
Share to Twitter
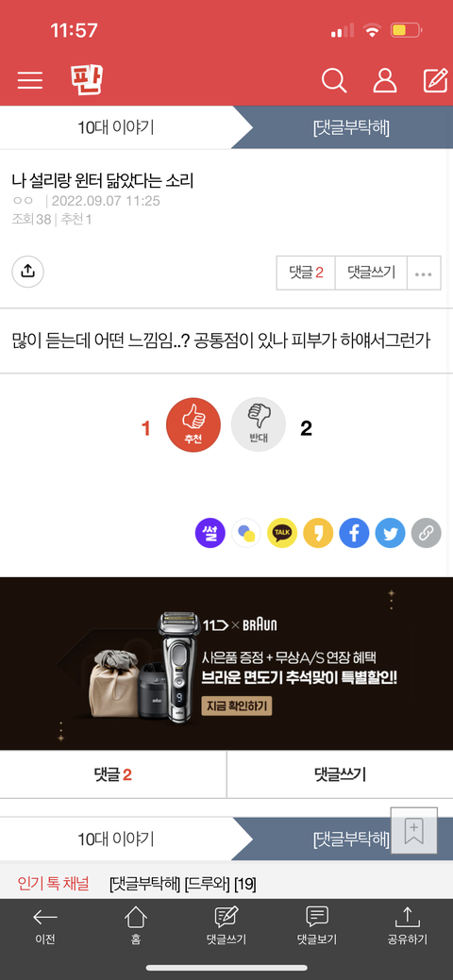[x=391, y=533]
